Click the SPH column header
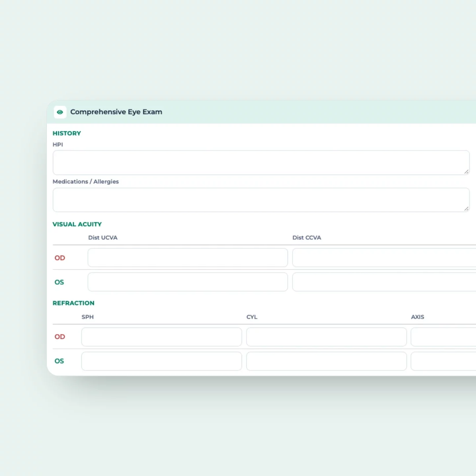Image resolution: width=476 pixels, height=476 pixels. 88,317
